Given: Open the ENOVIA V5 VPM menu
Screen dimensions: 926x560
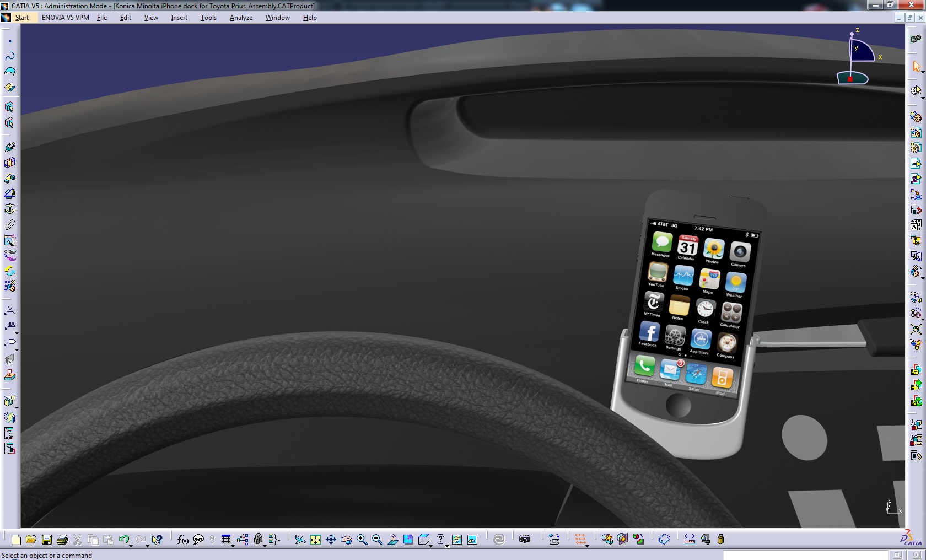Looking at the screenshot, I should point(66,18).
